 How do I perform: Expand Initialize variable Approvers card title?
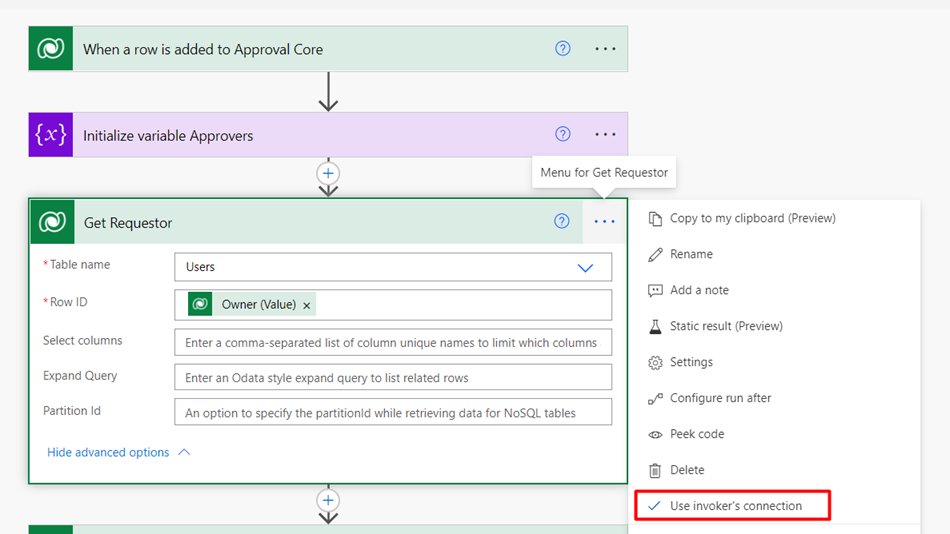[x=168, y=136]
